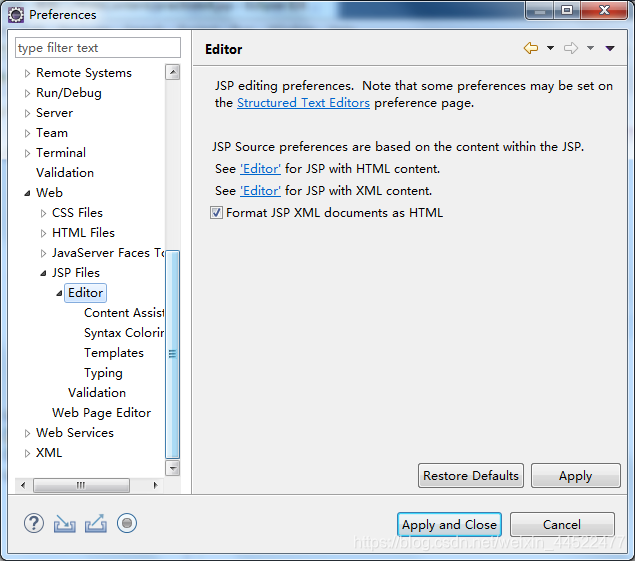Focus the type filter text field
This screenshot has width=635, height=561.
(x=98, y=48)
